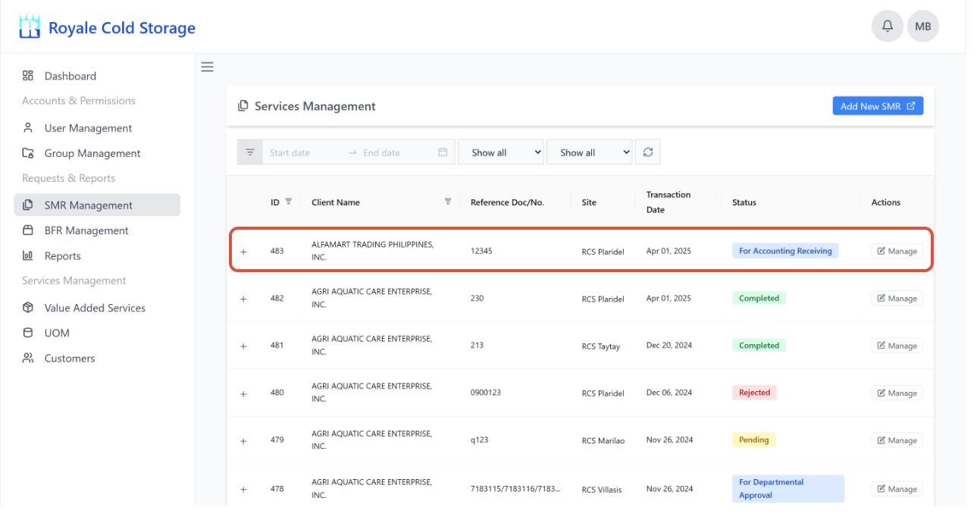Click the For Departmental Approval status tag
Screen dimensions: 980x514
pyautogui.click(x=788, y=489)
